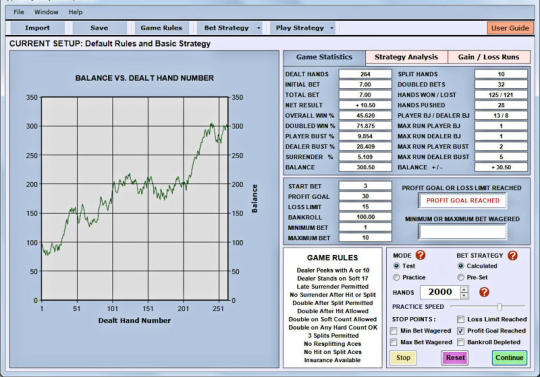
Task: Click the Profit Goal value field
Action: click(365, 196)
